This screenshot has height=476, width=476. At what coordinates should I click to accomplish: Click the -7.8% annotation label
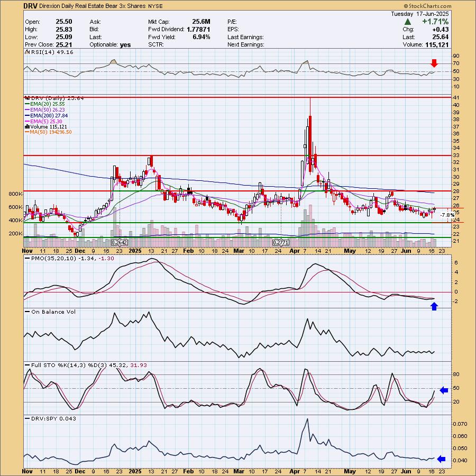(448, 215)
